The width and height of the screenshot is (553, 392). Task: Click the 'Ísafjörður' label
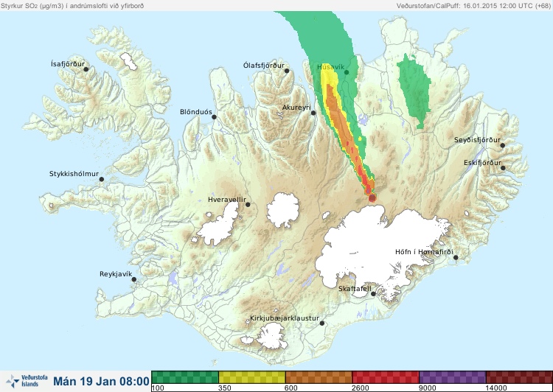[x=68, y=64]
